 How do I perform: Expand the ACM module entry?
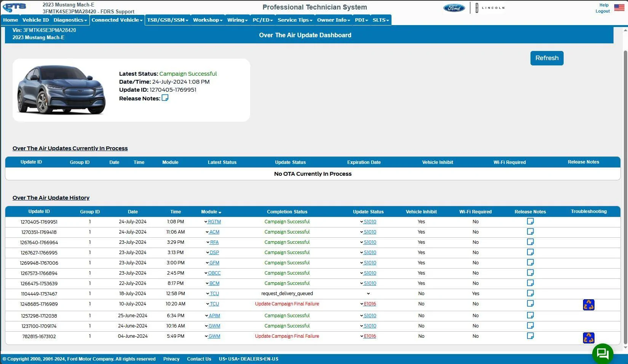213,232
